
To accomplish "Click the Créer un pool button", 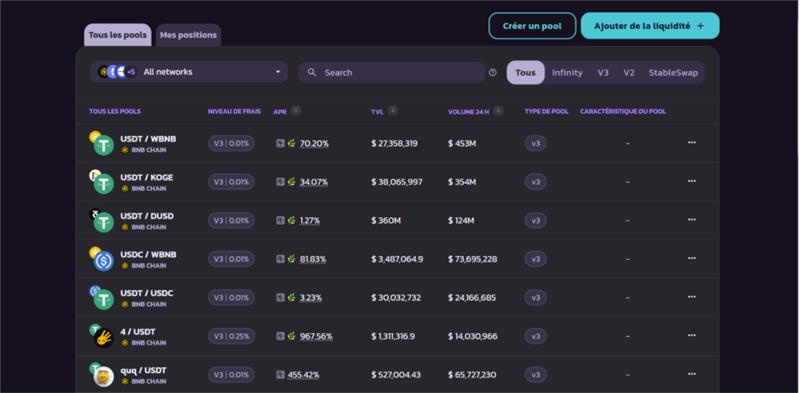I will point(532,26).
